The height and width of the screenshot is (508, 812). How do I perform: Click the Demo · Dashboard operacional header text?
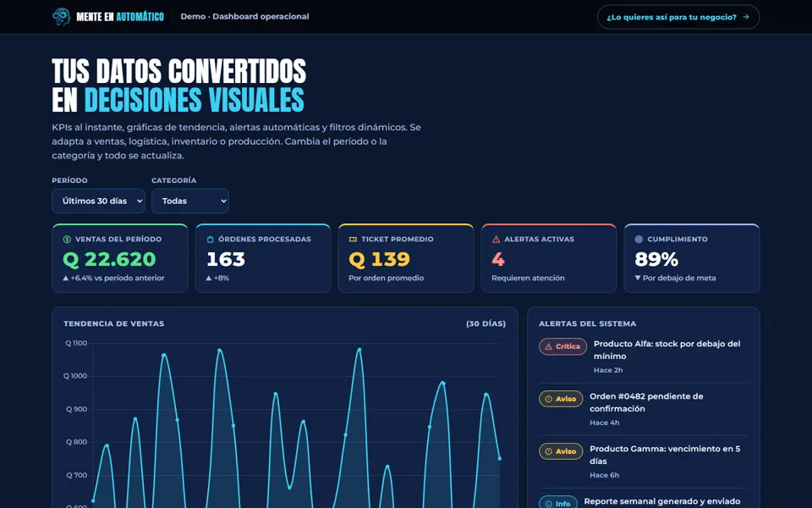245,17
